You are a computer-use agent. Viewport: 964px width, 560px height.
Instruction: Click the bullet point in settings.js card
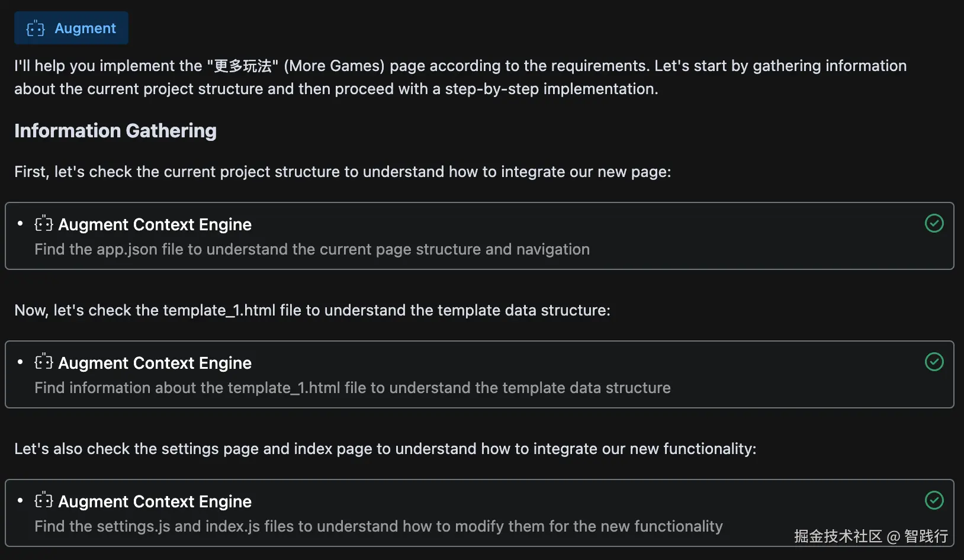coord(20,501)
